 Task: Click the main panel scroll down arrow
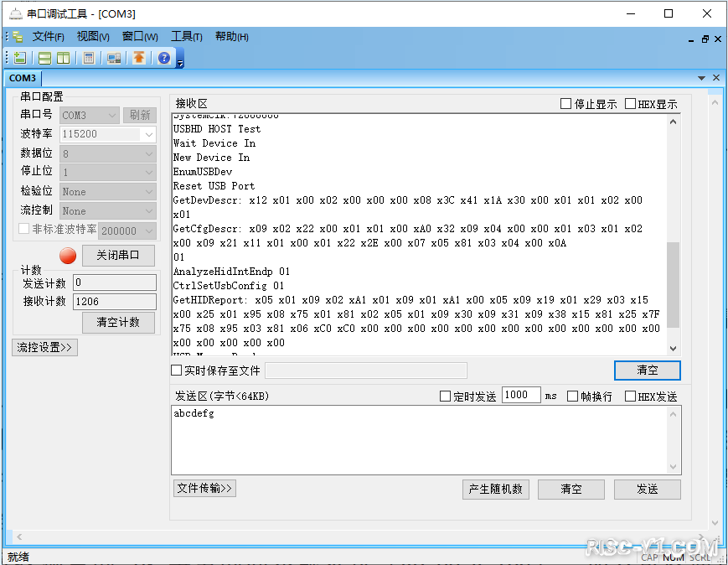[715, 523]
